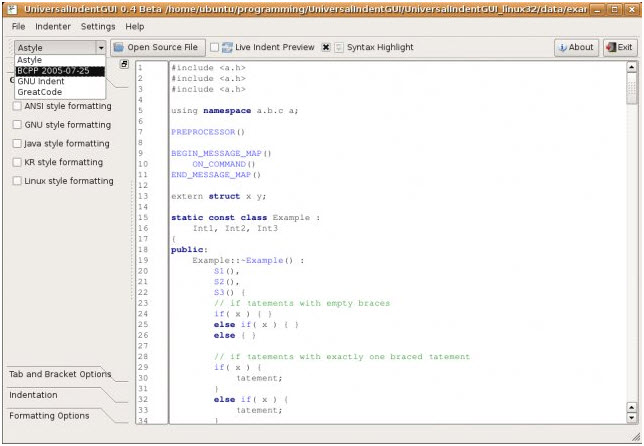Viewport: 644px width, 446px height.
Task: Close the UniversalIndentGUI window
Action: coord(632,9)
